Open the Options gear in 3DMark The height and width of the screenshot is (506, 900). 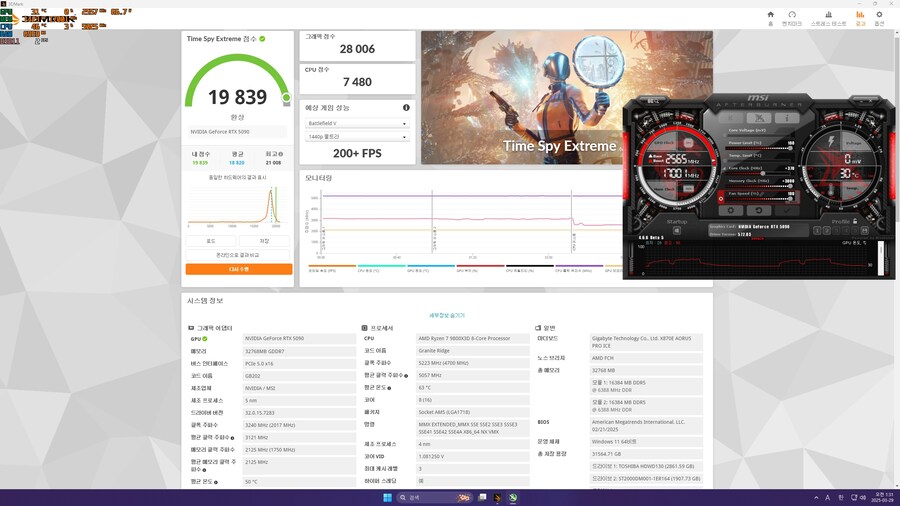879,17
